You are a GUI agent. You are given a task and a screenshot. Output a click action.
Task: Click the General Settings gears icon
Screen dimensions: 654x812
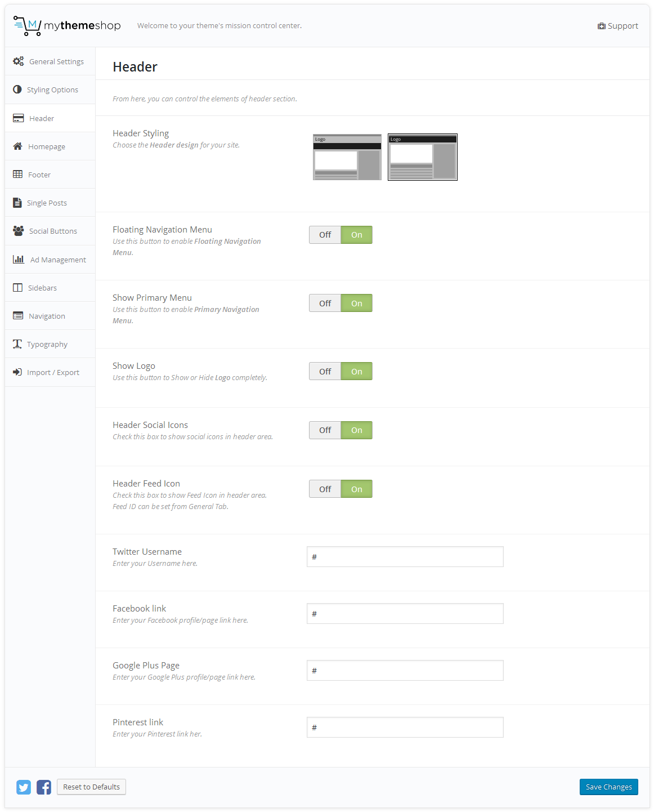[x=19, y=61]
